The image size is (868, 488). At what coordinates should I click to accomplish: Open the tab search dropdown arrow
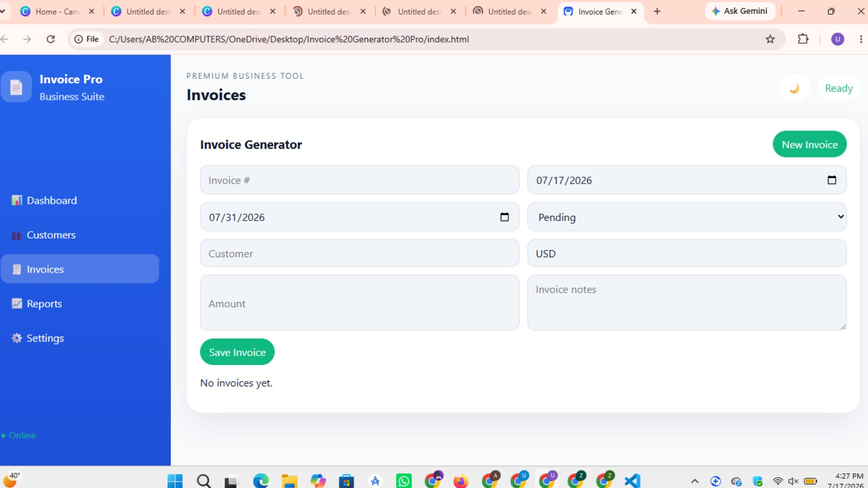[3, 11]
